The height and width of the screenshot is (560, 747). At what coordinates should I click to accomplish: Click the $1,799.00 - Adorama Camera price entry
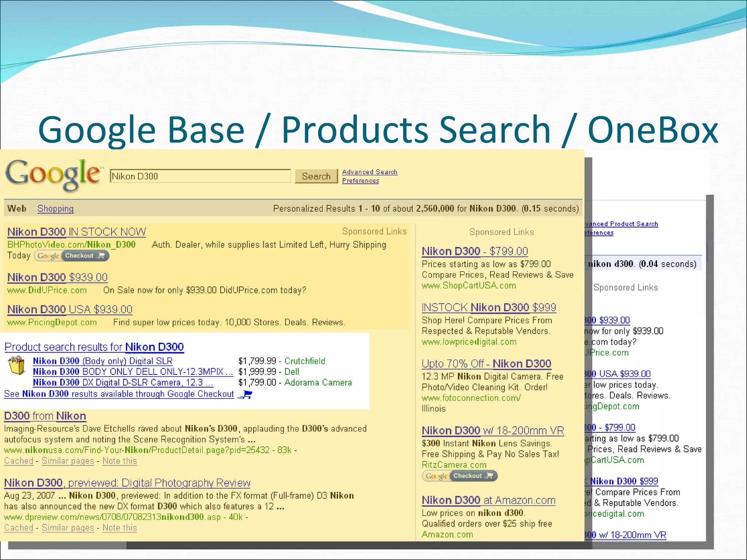(x=295, y=382)
